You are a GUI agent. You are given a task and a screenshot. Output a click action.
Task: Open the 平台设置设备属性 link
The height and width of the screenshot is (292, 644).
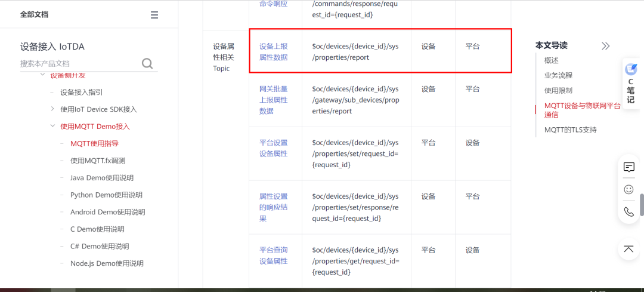pyautogui.click(x=274, y=148)
